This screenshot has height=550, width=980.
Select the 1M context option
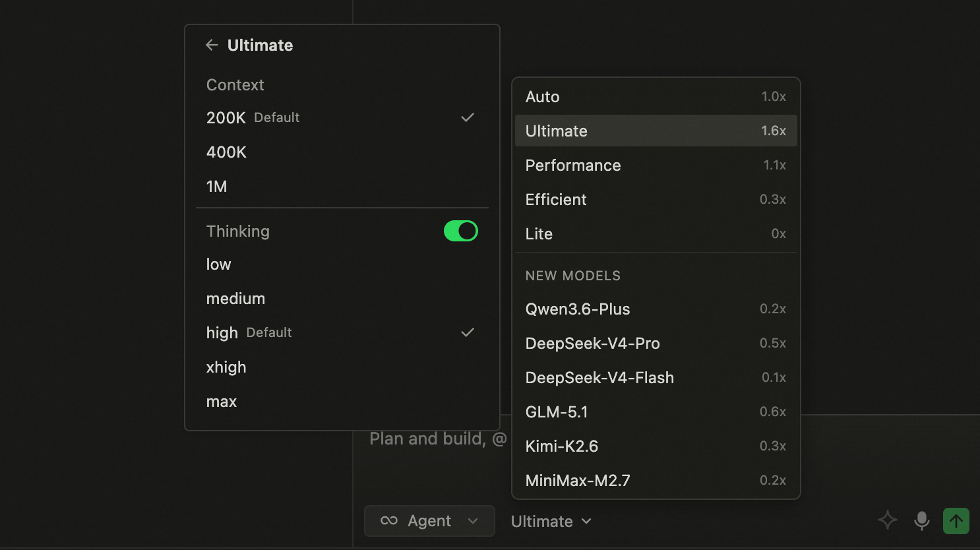click(x=342, y=186)
